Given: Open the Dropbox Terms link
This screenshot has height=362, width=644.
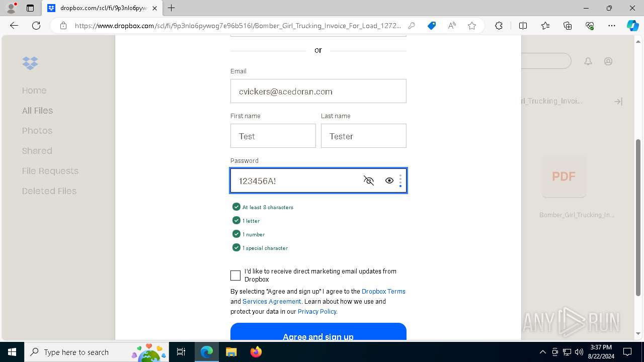Looking at the screenshot, I should pyautogui.click(x=383, y=291).
